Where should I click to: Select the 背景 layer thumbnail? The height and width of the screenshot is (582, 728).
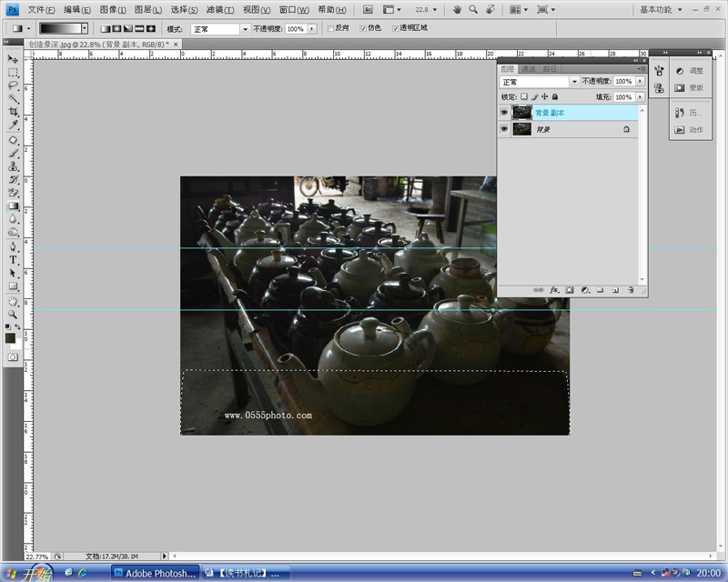click(x=521, y=130)
